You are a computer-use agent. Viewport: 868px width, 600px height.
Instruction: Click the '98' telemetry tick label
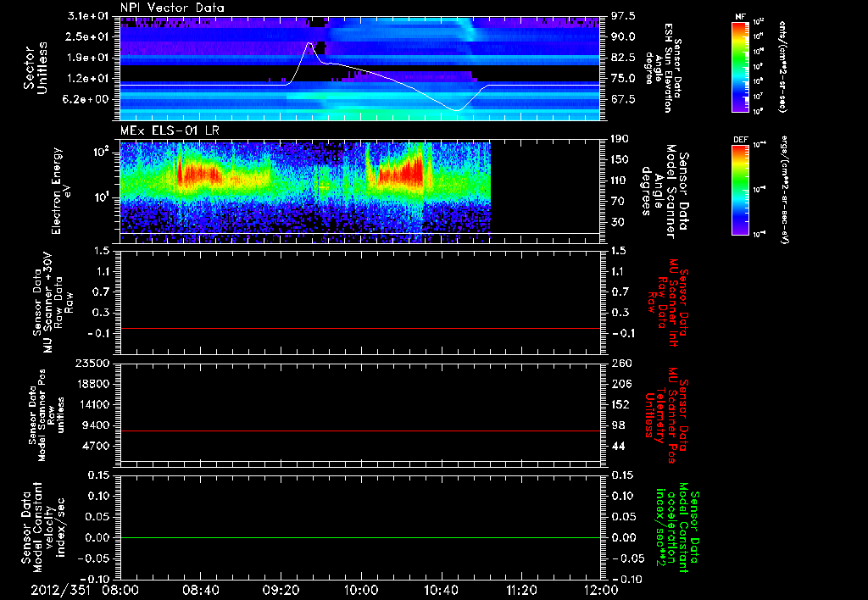[x=618, y=425]
